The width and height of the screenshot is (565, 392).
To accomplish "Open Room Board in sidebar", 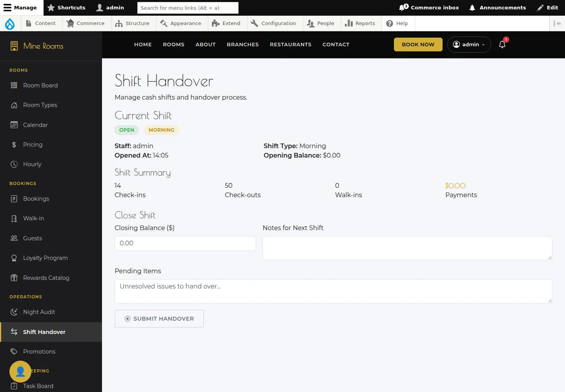I will coord(51,85).
